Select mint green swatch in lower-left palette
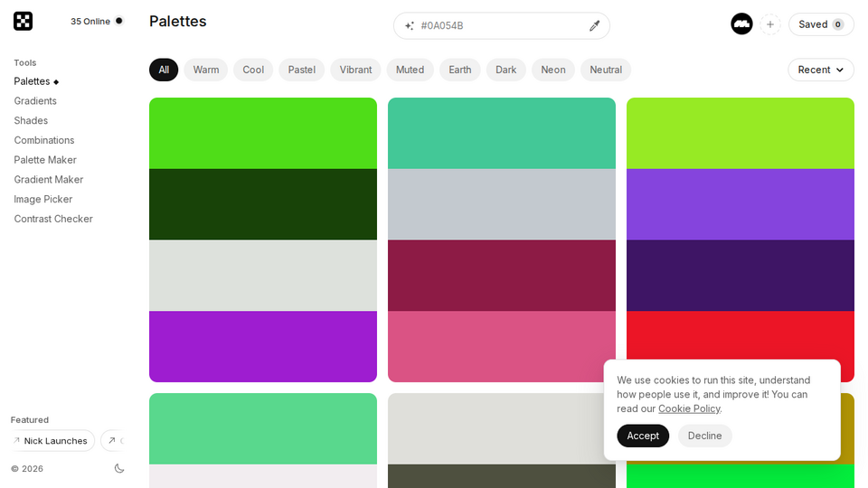Screen dimensions: 868x488 coord(263,428)
